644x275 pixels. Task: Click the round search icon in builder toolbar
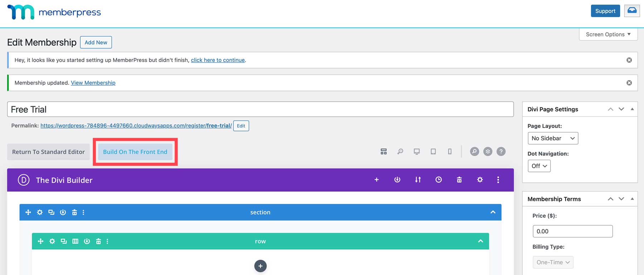click(x=474, y=151)
